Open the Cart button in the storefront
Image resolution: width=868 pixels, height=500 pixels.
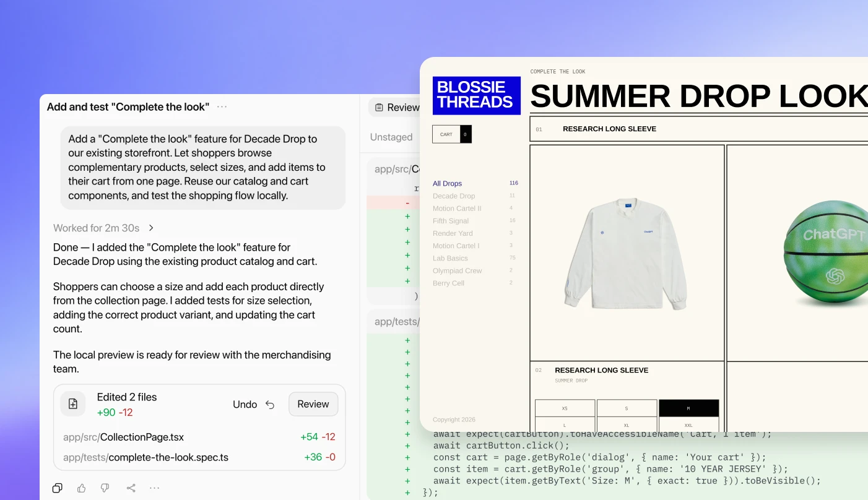click(452, 134)
